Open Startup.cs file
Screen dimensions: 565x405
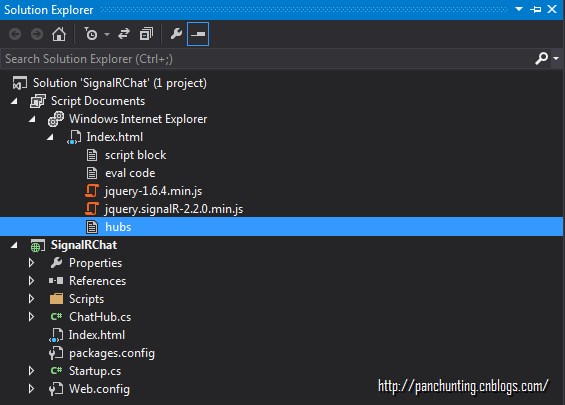(95, 371)
